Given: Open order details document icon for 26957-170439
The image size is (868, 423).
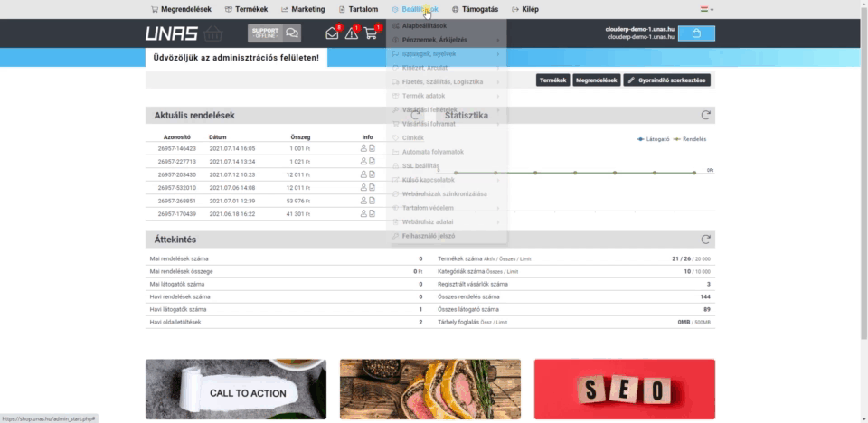Looking at the screenshot, I should click(372, 214).
